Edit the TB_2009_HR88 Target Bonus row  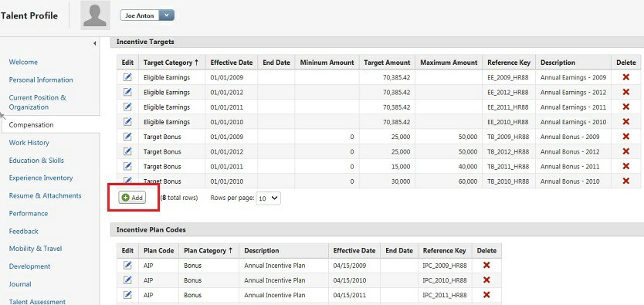click(x=127, y=137)
